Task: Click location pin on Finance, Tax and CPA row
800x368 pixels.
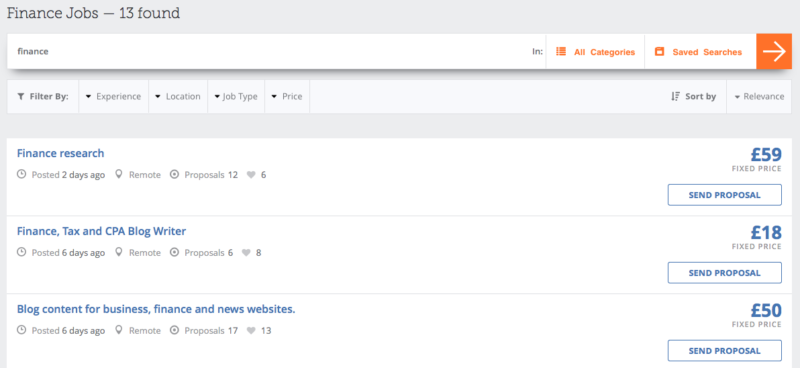Action: (119, 253)
